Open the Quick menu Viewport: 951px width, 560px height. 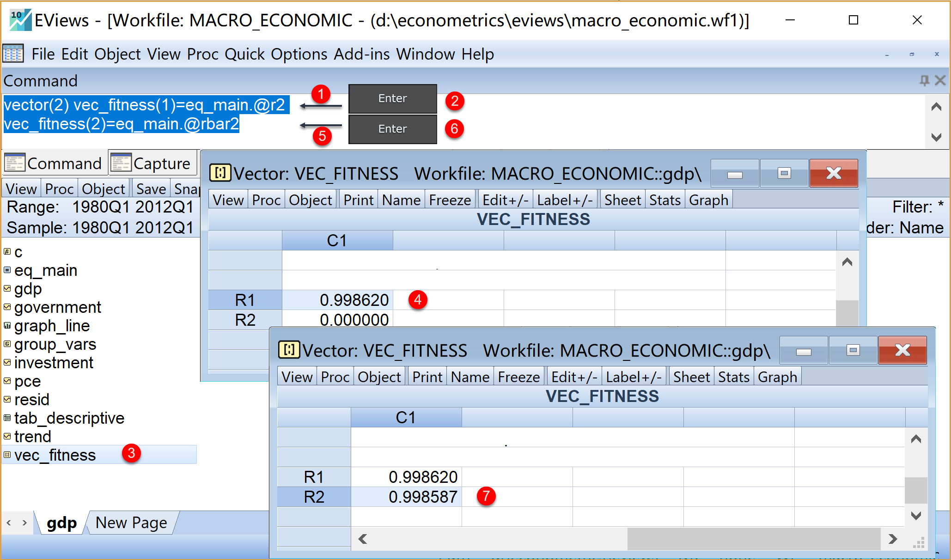tap(244, 54)
